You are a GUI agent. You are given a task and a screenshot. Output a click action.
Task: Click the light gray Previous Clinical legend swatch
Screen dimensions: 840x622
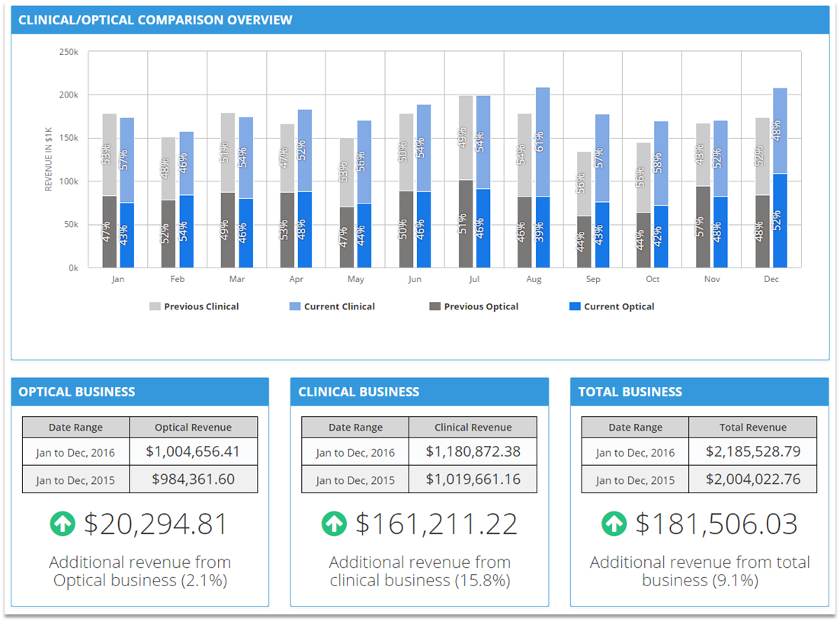click(x=155, y=306)
